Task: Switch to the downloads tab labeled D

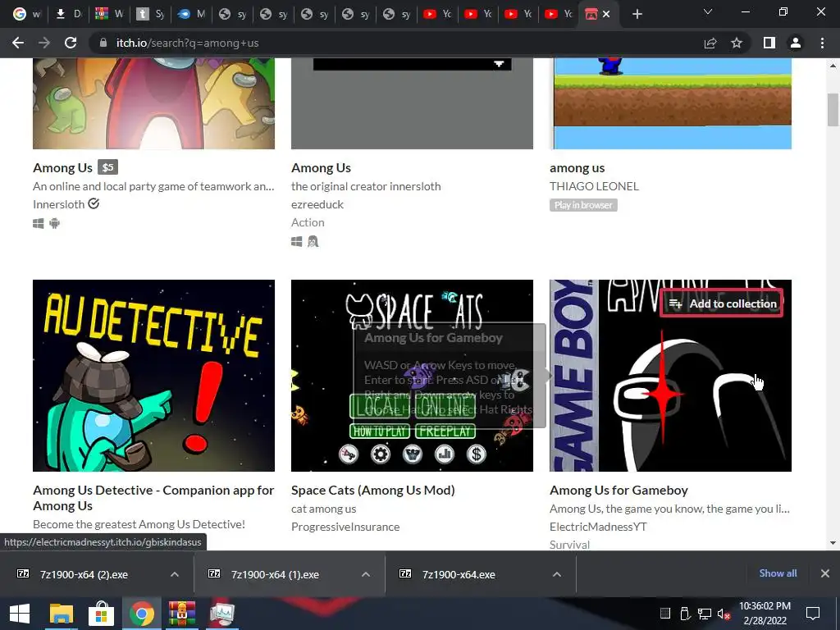Action: click(x=67, y=14)
